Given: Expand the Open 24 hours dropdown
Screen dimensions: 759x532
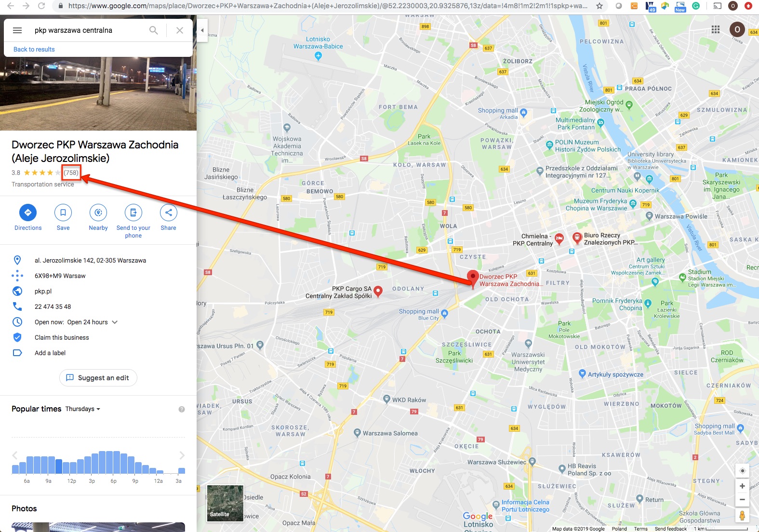Looking at the screenshot, I should pos(115,322).
